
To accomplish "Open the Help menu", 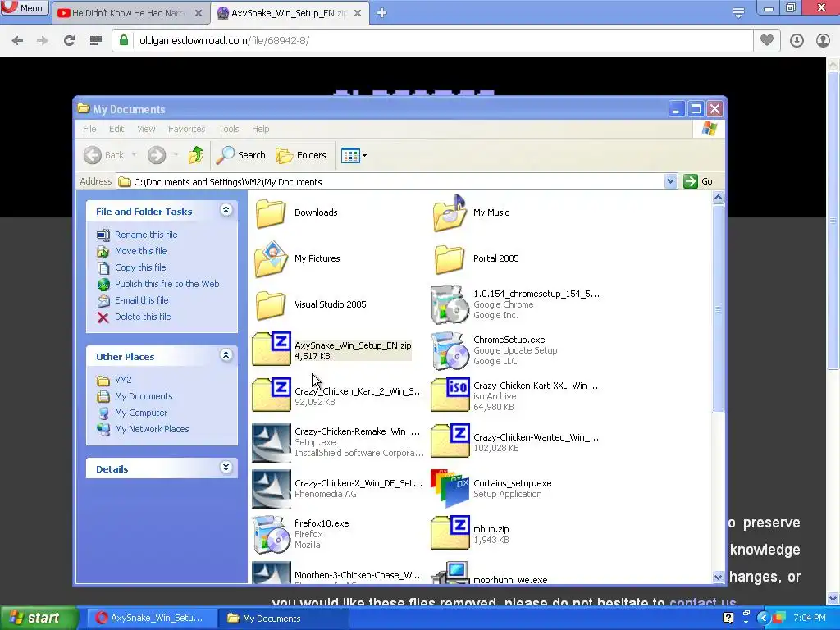I will pyautogui.click(x=260, y=129).
